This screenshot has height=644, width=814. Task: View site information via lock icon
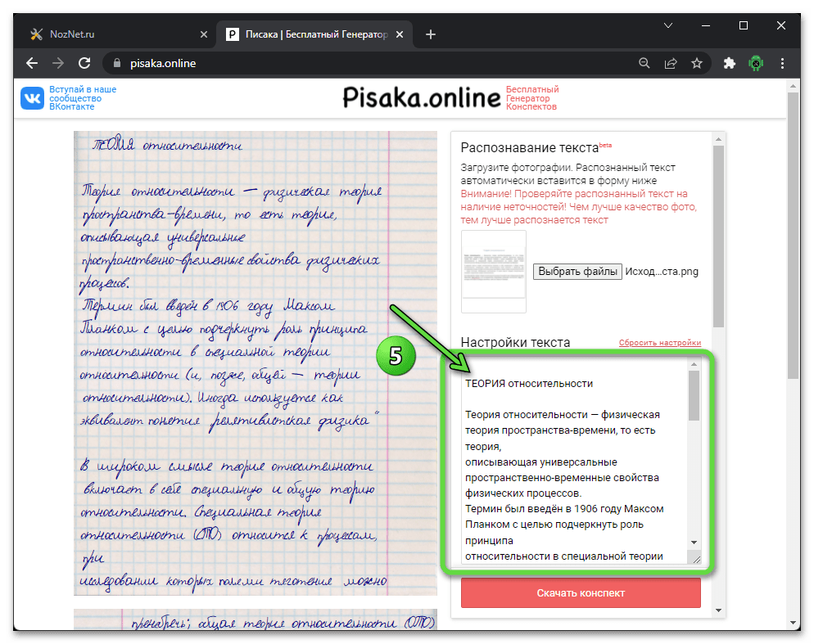pos(116,63)
